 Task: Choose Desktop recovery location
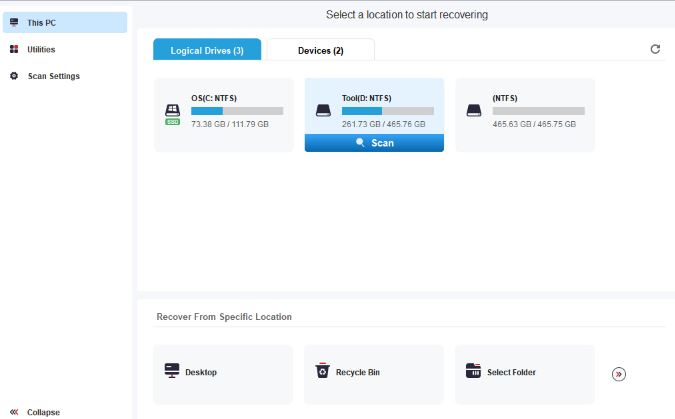click(223, 374)
